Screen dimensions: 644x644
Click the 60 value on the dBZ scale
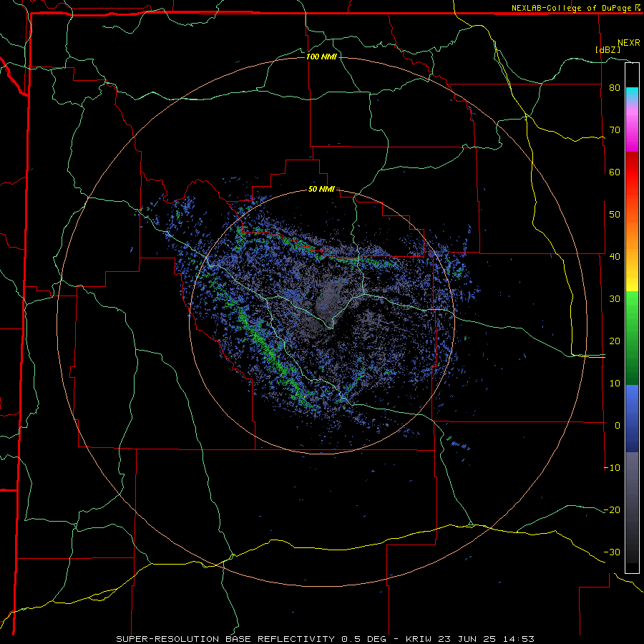(615, 172)
